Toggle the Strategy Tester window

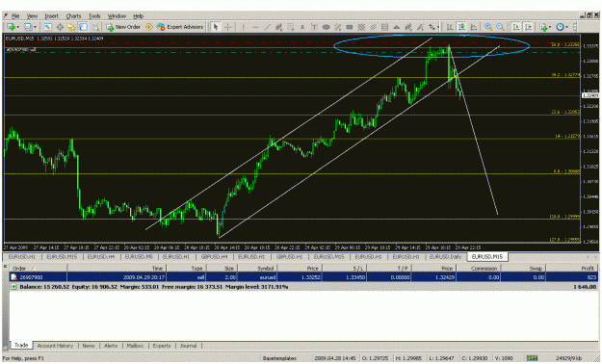click(x=95, y=27)
